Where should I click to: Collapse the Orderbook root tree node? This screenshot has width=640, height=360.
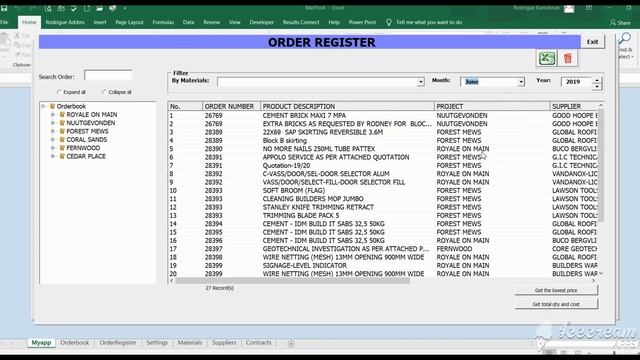43,106
